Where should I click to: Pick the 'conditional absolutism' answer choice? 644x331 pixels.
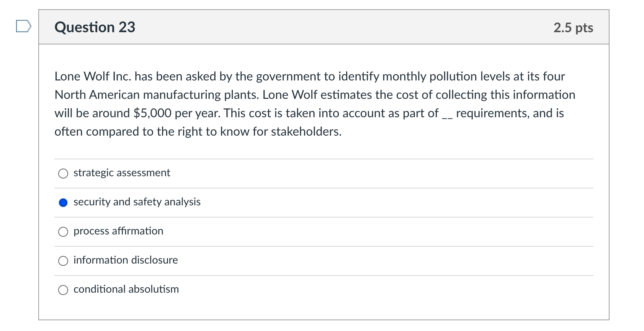[63, 290]
